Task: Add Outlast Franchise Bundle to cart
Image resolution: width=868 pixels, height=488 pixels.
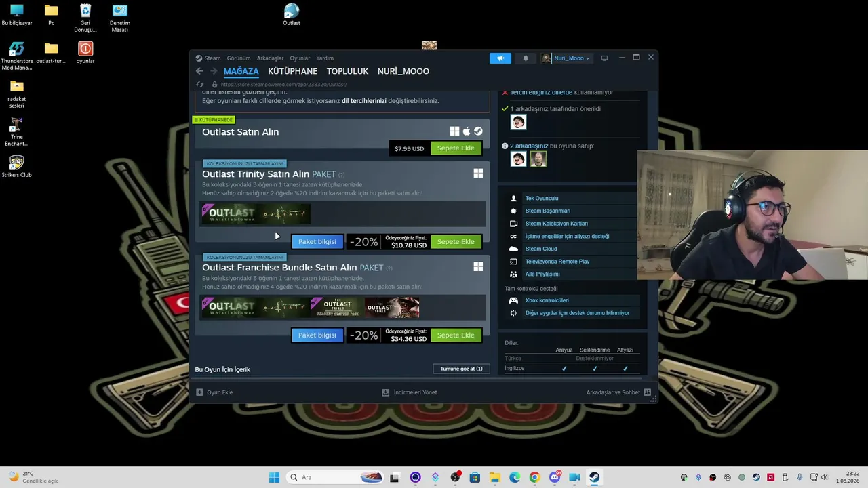Action: (456, 335)
